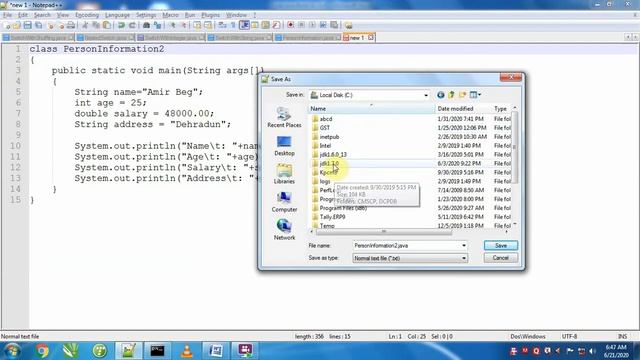Click the Print toolbar icon
Image resolution: width=640 pixels, height=360 pixels.
click(x=71, y=25)
